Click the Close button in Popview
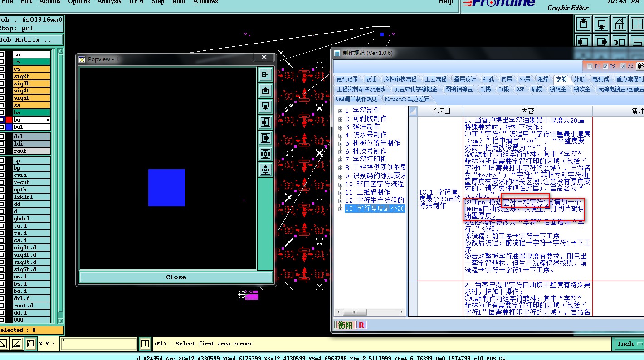Image resolution: width=644 pixels, height=360 pixels. [x=176, y=277]
